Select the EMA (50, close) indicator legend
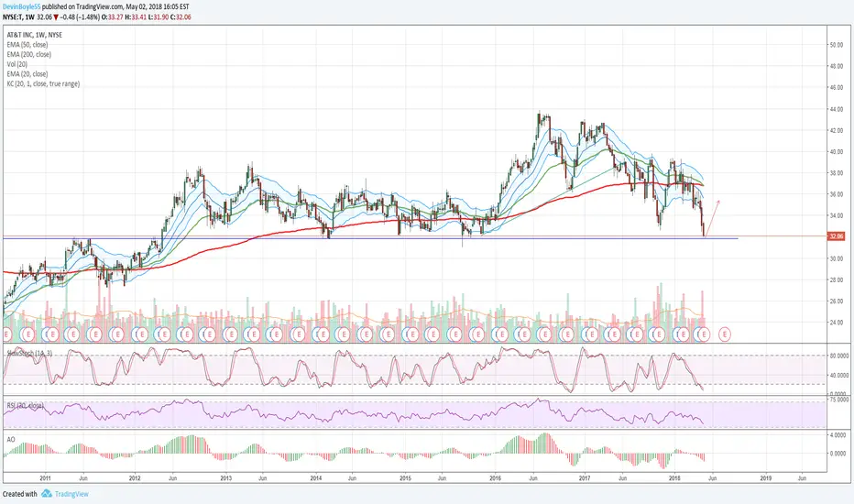 pyautogui.click(x=27, y=45)
